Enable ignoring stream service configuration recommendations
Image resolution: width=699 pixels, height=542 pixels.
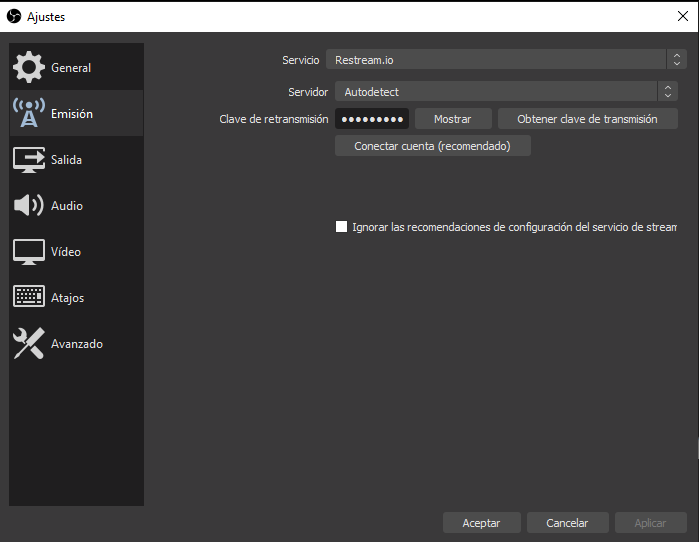341,226
